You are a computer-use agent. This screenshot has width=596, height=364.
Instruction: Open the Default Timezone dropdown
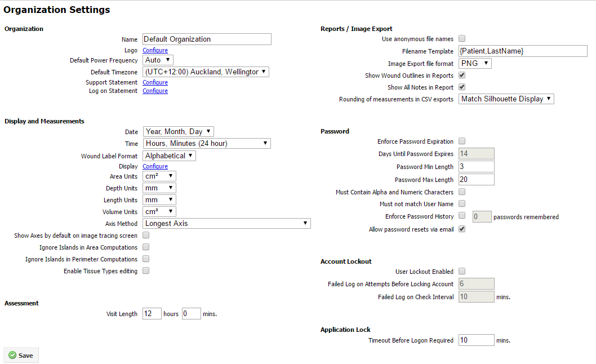(206, 72)
